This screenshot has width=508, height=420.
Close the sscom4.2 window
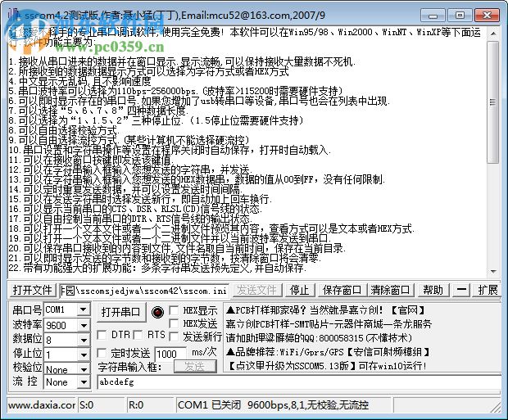pyautogui.click(x=487, y=16)
